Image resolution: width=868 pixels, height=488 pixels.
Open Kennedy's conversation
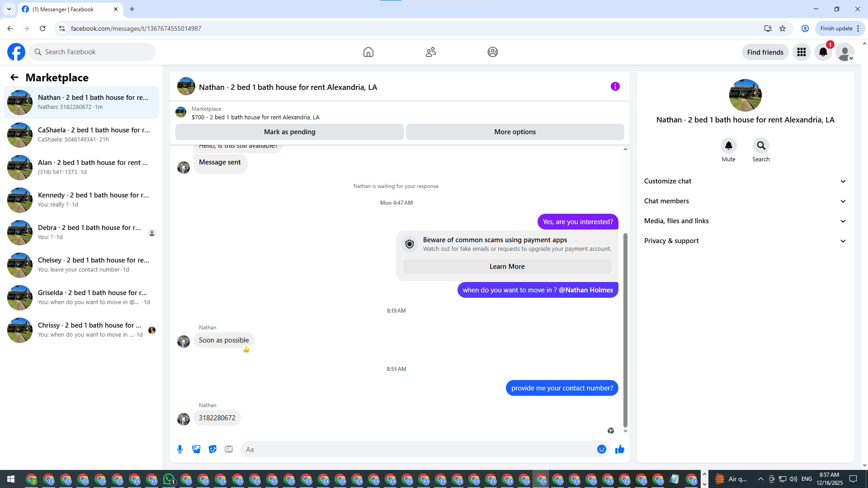coord(81,200)
